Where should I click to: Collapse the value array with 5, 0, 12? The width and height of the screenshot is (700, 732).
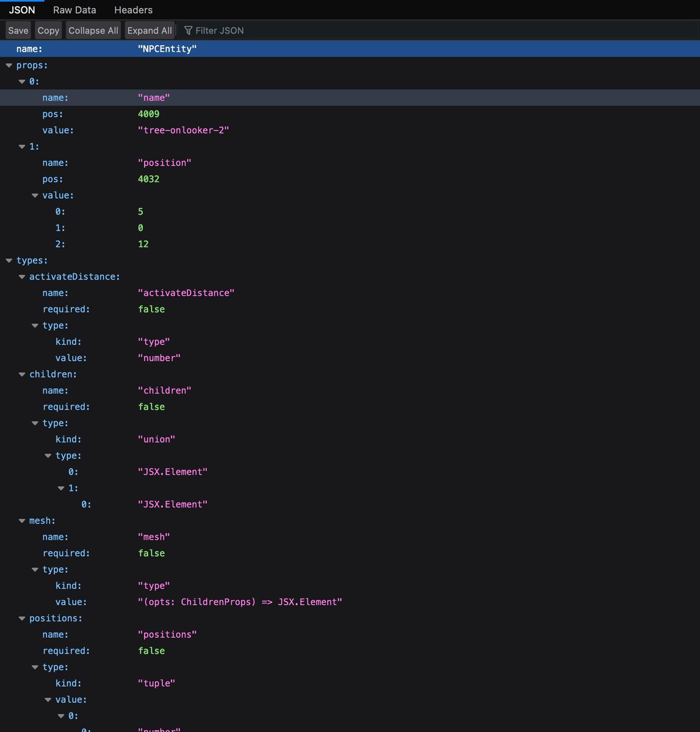35,195
